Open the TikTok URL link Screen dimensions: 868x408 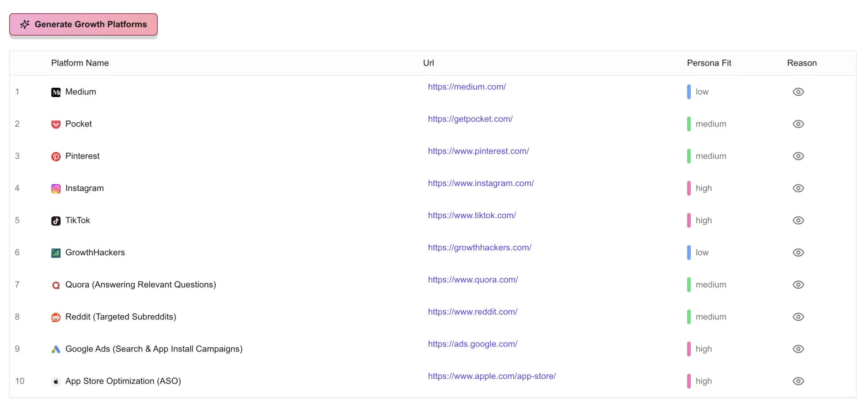click(472, 215)
